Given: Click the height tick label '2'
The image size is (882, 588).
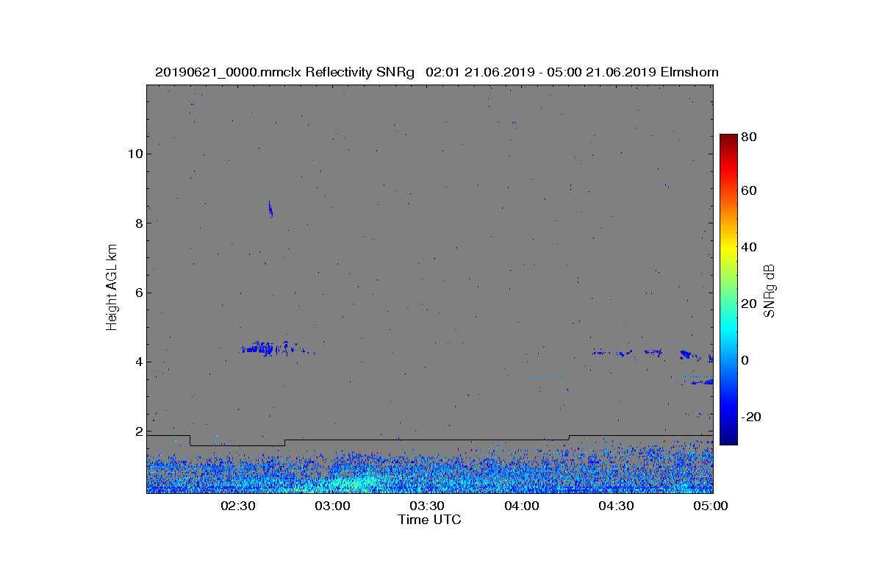Looking at the screenshot, I should click(x=138, y=431).
